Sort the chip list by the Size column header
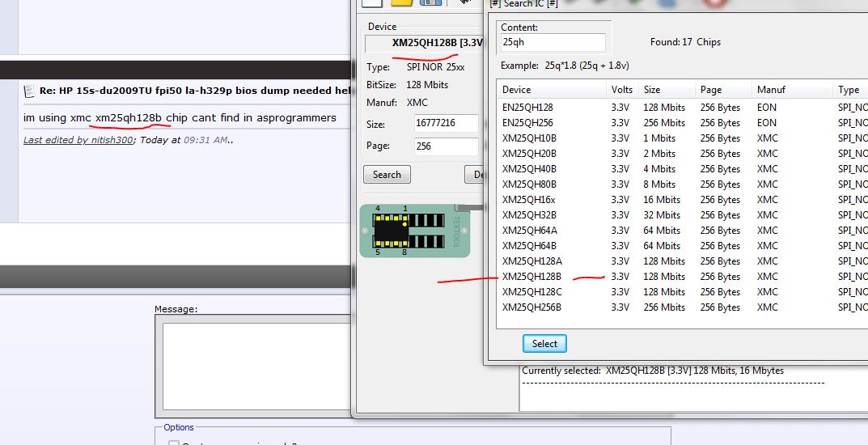Image resolution: width=868 pixels, height=445 pixels. tap(667, 90)
